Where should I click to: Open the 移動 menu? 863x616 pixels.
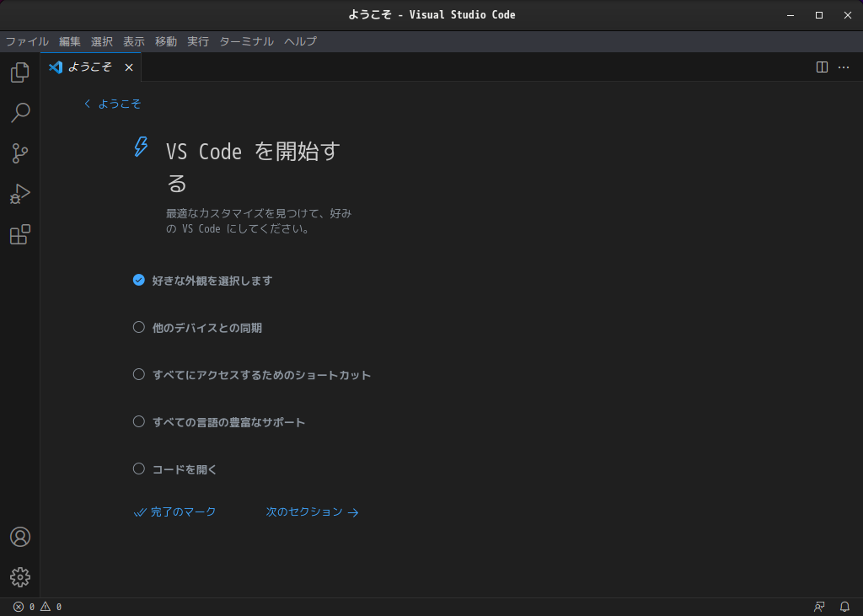point(166,41)
